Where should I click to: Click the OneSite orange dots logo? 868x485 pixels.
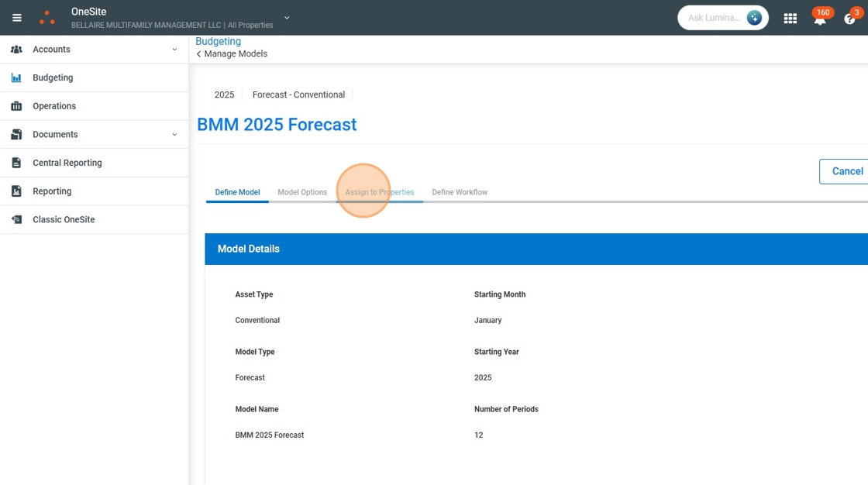(x=47, y=18)
